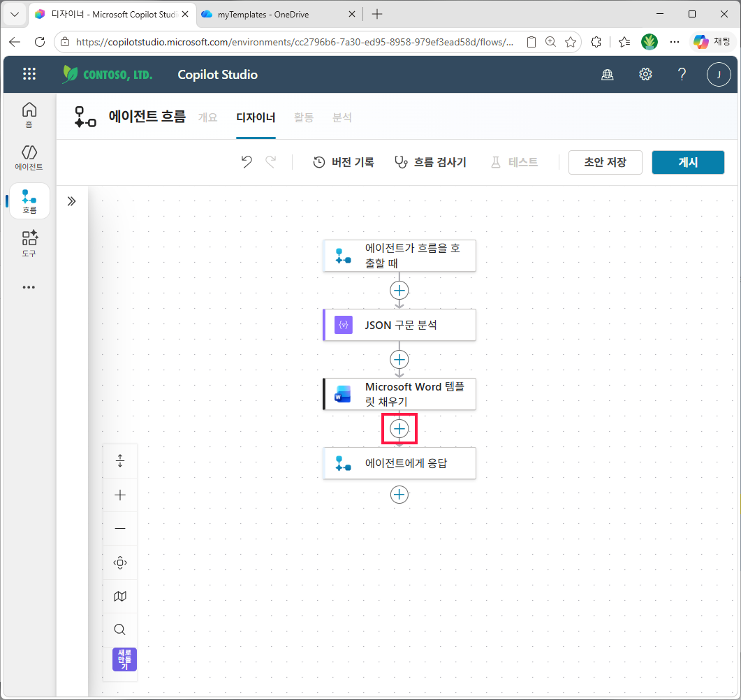Show more sidebar options ellipsis
The width and height of the screenshot is (741, 700).
tap(29, 287)
